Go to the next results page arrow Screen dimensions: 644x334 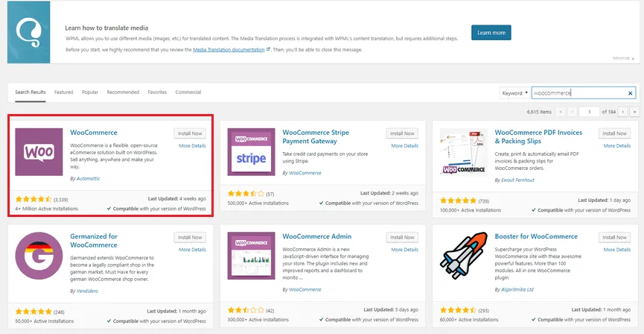[x=623, y=112]
